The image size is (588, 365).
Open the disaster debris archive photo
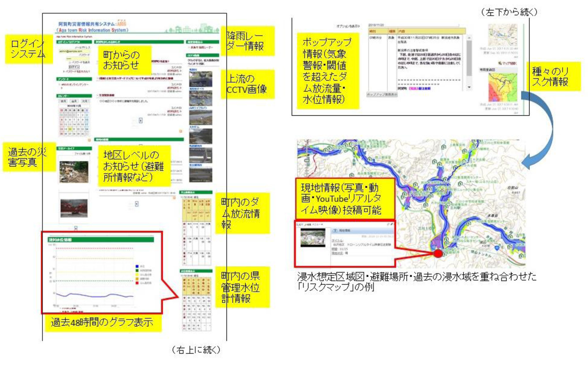[74, 172]
